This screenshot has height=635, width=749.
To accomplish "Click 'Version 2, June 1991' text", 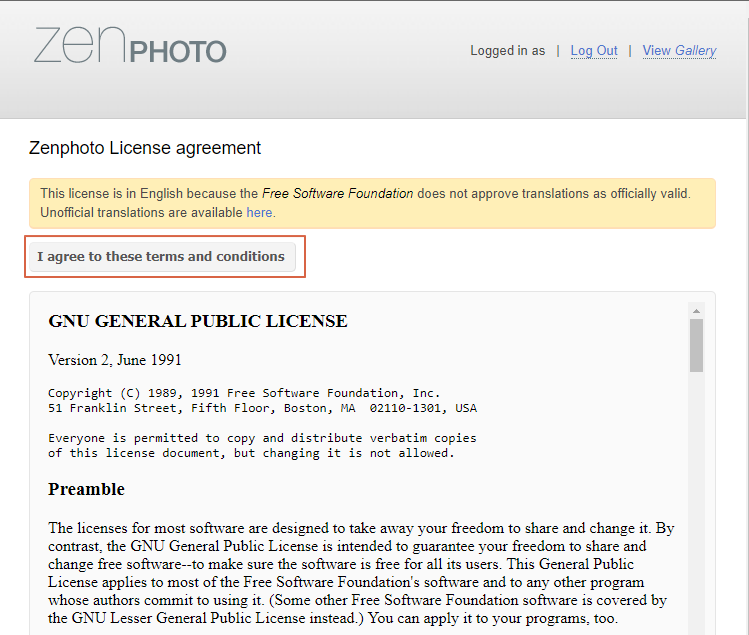I will click(x=115, y=360).
